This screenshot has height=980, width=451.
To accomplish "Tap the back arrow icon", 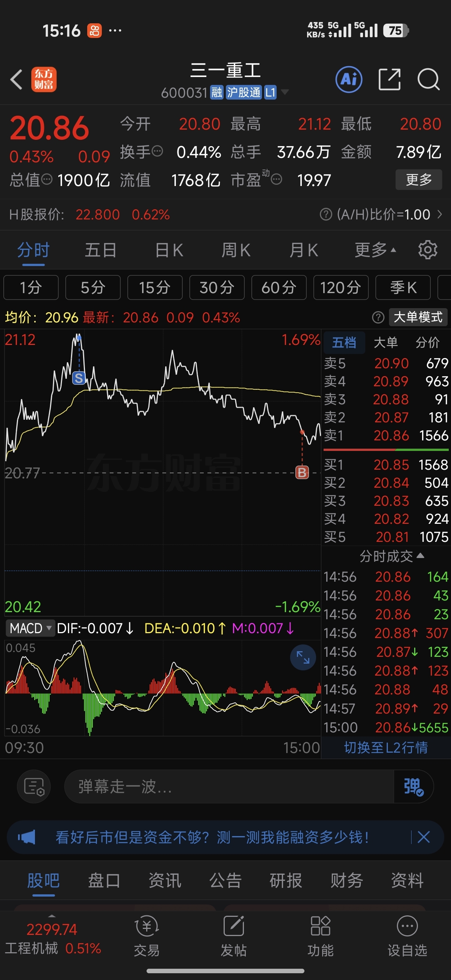I will coord(17,80).
